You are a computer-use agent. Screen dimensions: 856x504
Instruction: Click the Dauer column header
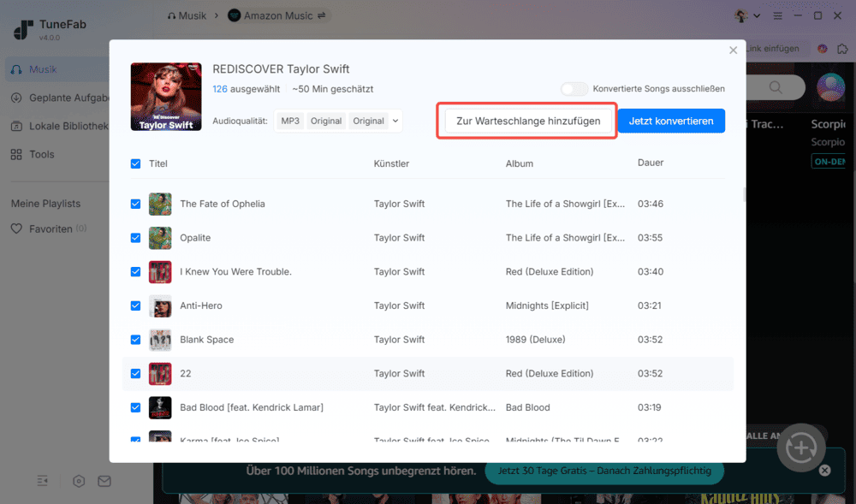pos(651,163)
